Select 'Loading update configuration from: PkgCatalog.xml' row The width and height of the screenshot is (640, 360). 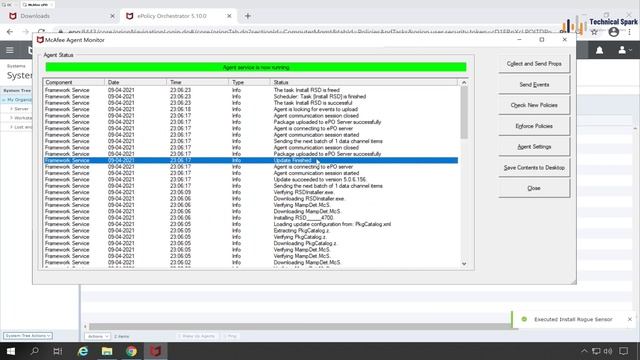[x=251, y=224]
